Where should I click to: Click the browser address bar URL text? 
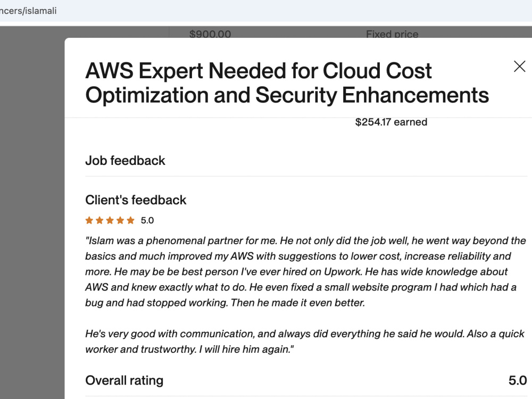click(28, 11)
